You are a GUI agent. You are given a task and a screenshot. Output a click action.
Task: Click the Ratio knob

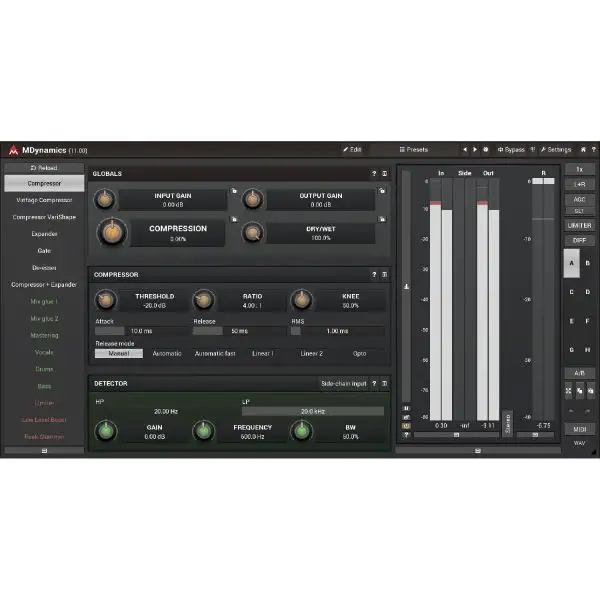pyautogui.click(x=203, y=300)
